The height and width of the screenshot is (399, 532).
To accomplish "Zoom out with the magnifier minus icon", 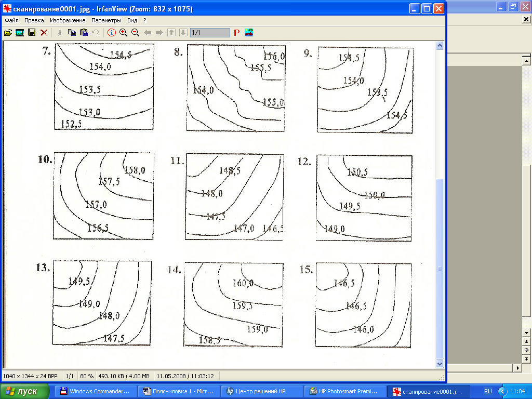I will (135, 33).
